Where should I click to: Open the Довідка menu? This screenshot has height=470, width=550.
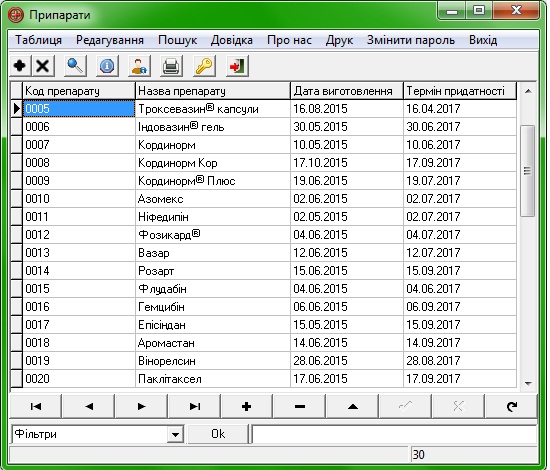232,40
